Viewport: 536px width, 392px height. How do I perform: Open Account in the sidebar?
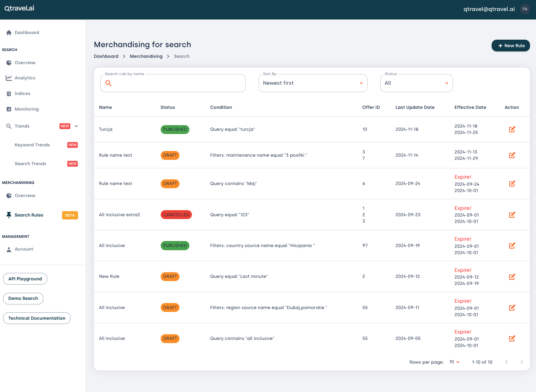[x=24, y=249]
